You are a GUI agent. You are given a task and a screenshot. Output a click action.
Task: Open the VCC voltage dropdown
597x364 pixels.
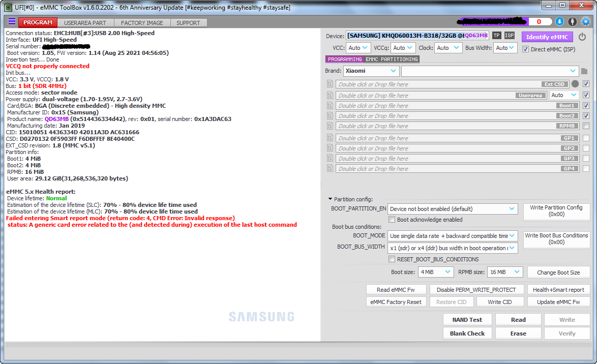358,48
